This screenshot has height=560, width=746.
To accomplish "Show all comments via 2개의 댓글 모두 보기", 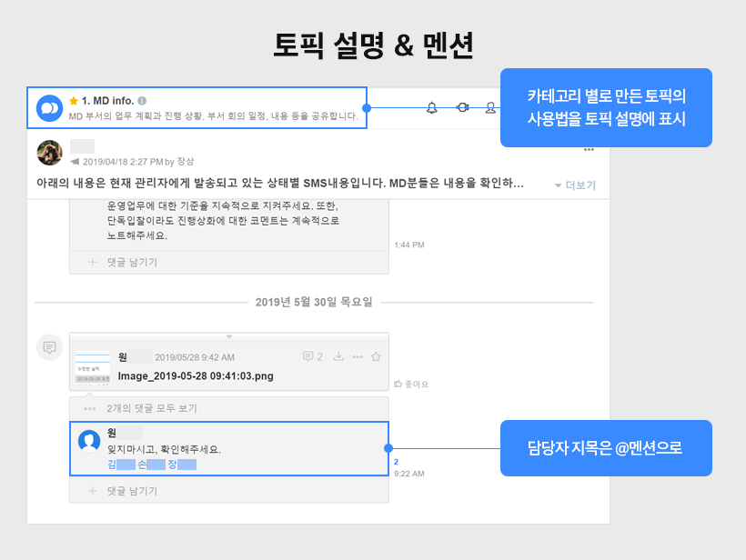I will point(151,408).
